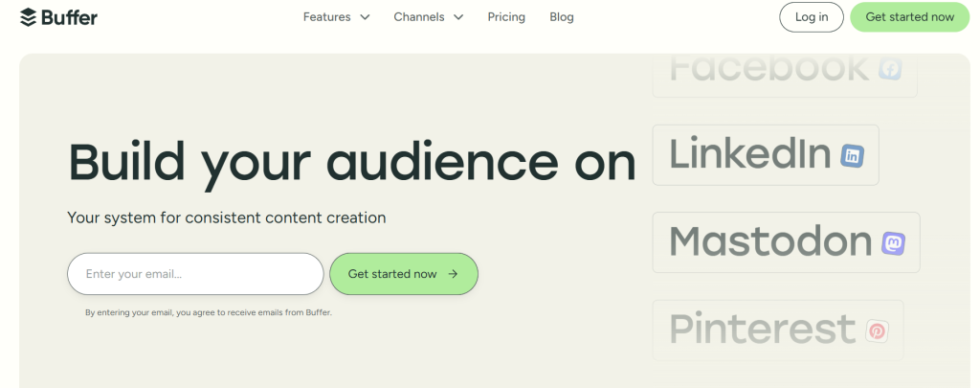This screenshot has width=980, height=388.
Task: Click the header Get started now button
Action: click(x=909, y=17)
